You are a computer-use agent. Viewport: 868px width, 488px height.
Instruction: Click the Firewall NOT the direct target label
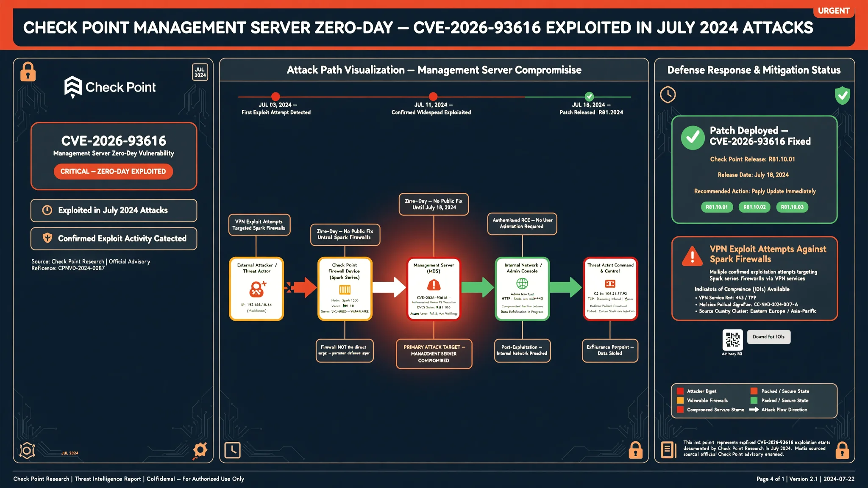point(345,350)
